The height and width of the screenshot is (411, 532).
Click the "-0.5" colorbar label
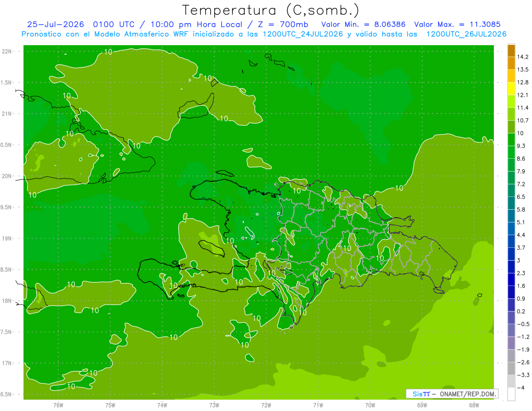click(x=523, y=324)
